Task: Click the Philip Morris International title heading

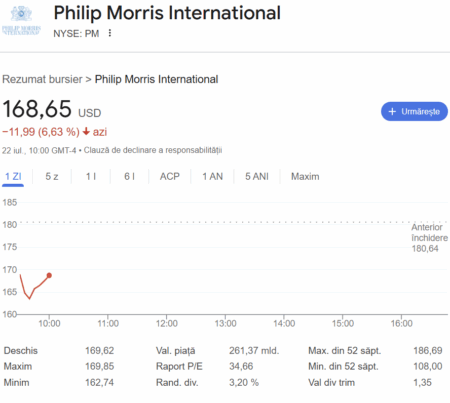Action: click(167, 13)
